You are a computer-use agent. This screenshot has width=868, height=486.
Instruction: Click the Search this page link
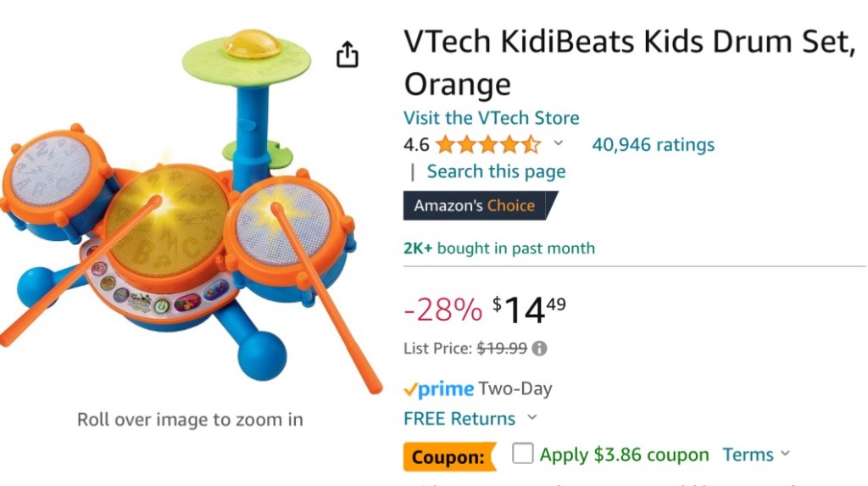click(x=496, y=171)
